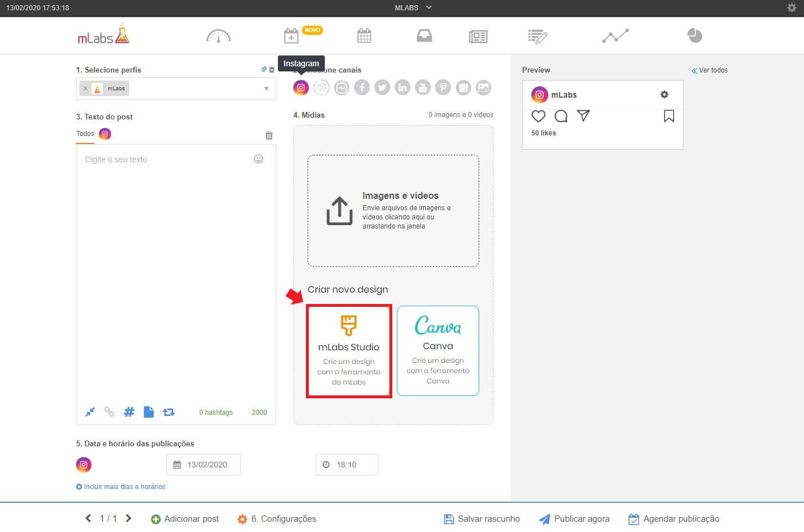Screen dimensions: 804x532
Task: Open '6. Configurações'
Action: 277,519
